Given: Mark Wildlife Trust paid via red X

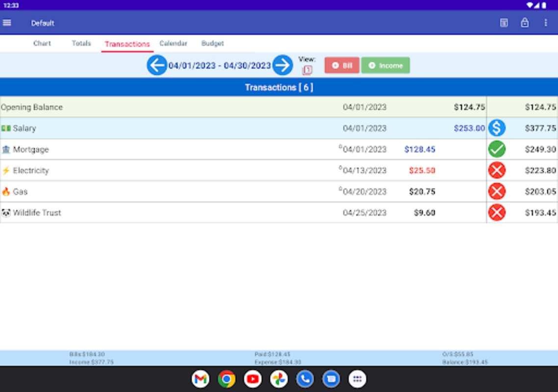Looking at the screenshot, I should [497, 212].
